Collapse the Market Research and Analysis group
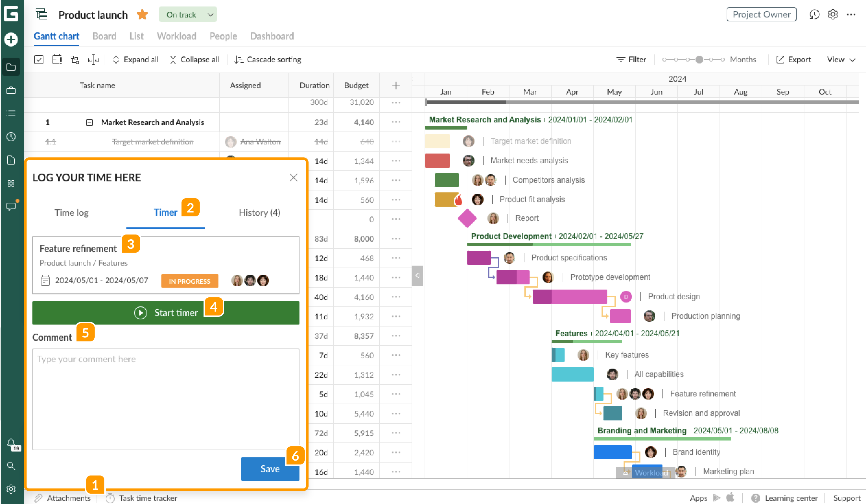866x504 pixels. pyautogui.click(x=90, y=122)
